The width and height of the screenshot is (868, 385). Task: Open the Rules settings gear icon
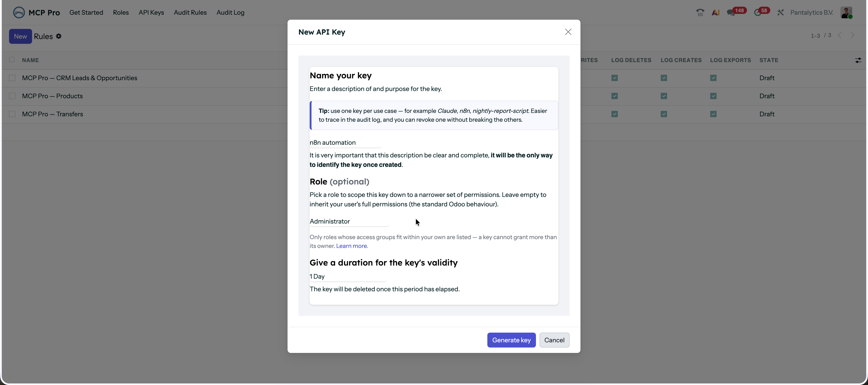tap(59, 36)
